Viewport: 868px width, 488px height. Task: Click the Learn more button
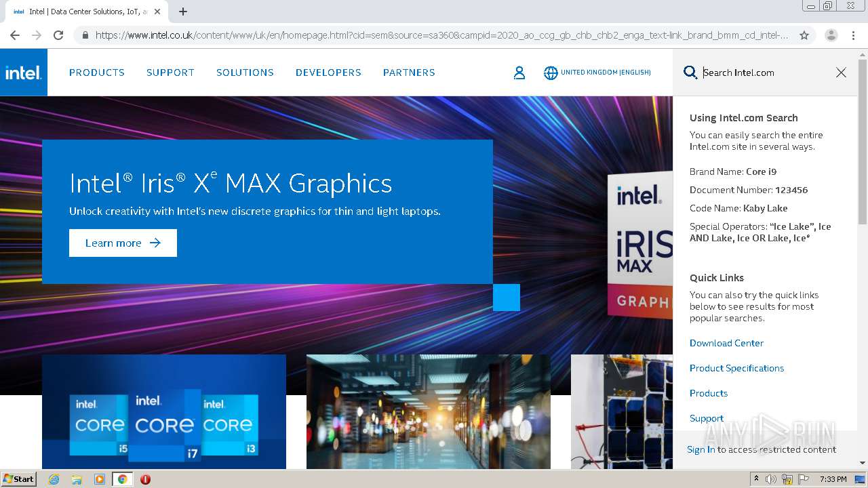[123, 243]
